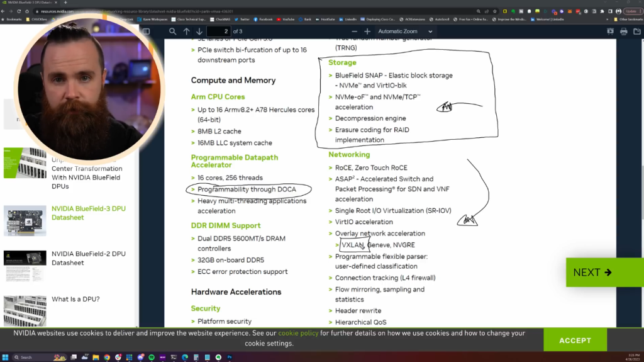Go to previous PDF page arrow

[x=186, y=31]
